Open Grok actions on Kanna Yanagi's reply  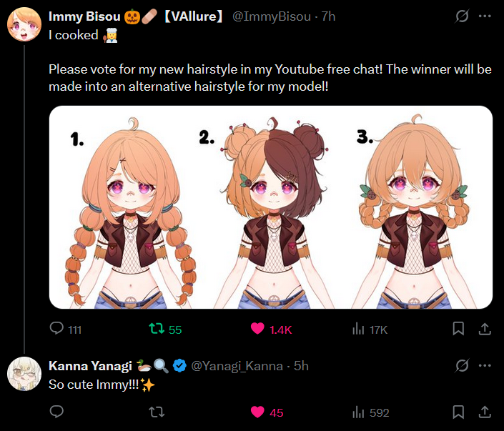pos(462,366)
